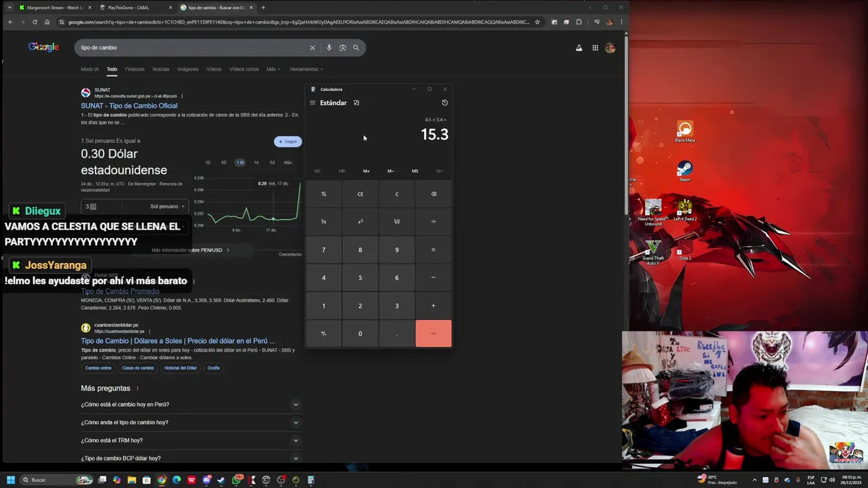Viewport: 868px width, 488px height.
Task: Open SUNAT - Tipo de Cambio Oficial link
Action: pos(129,106)
